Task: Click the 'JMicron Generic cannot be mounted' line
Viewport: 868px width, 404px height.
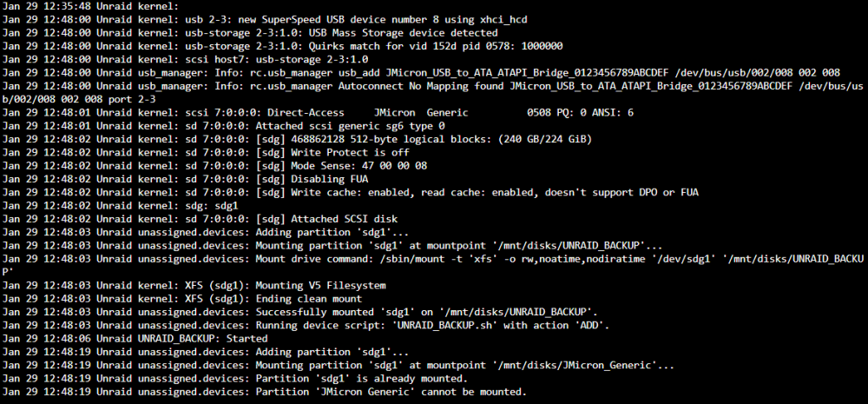Action: (265, 392)
